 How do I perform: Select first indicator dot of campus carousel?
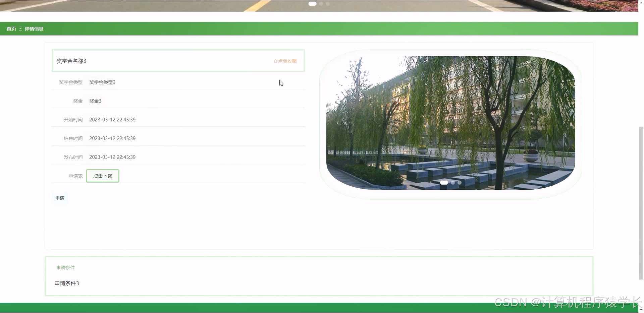(x=444, y=183)
